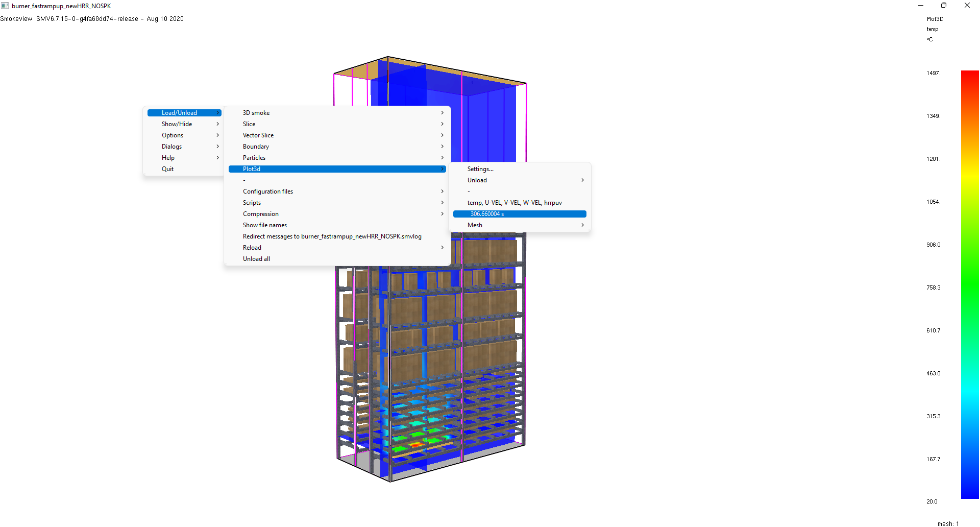The width and height of the screenshot is (980, 527).
Task: Expand the Reload submenu chevron
Action: (x=442, y=247)
